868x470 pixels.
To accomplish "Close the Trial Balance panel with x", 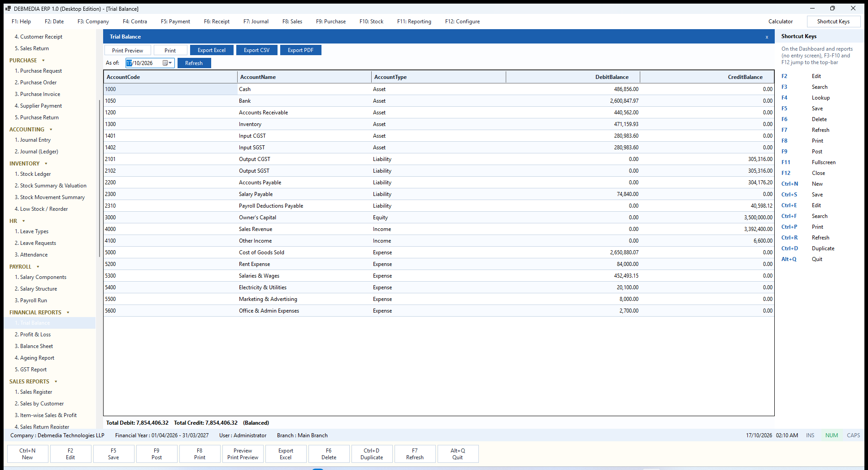I will pyautogui.click(x=767, y=37).
